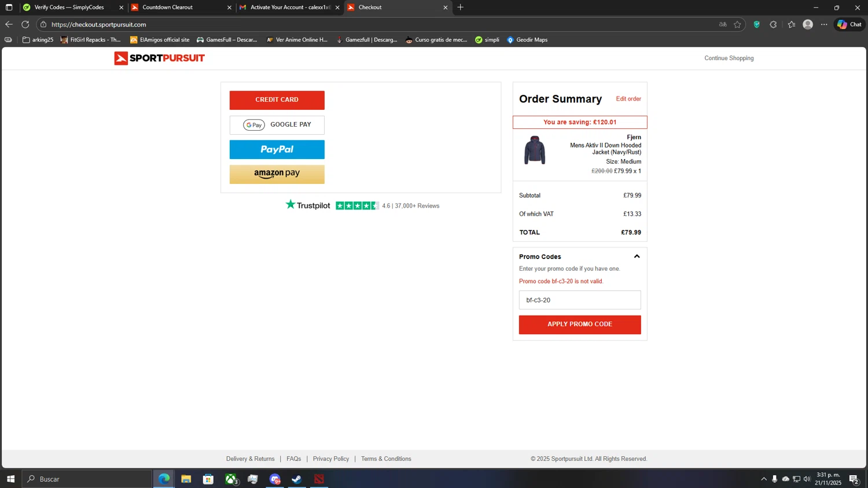Click the site info lock icon
868x488 pixels.
43,24
